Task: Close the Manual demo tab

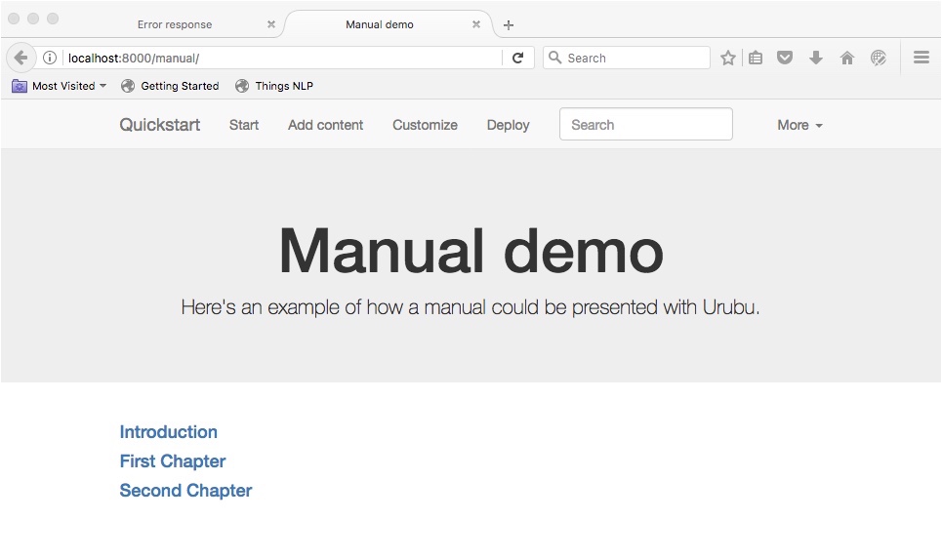Action: pyautogui.click(x=475, y=24)
